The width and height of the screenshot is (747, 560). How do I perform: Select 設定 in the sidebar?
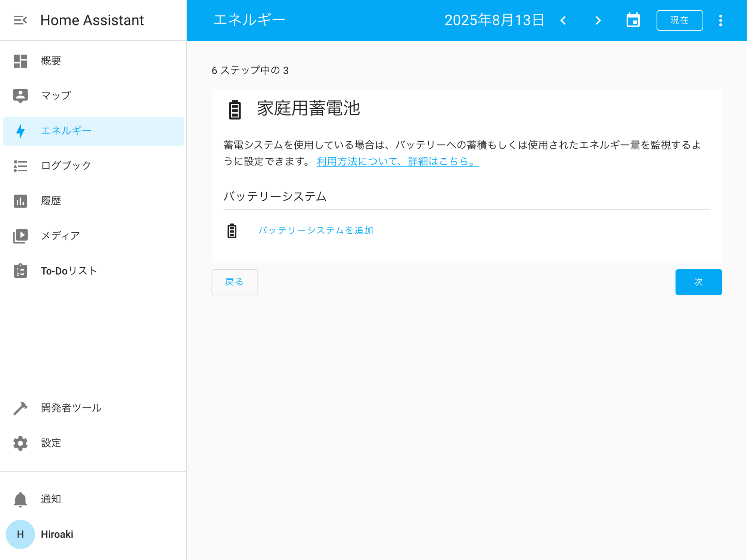93,443
